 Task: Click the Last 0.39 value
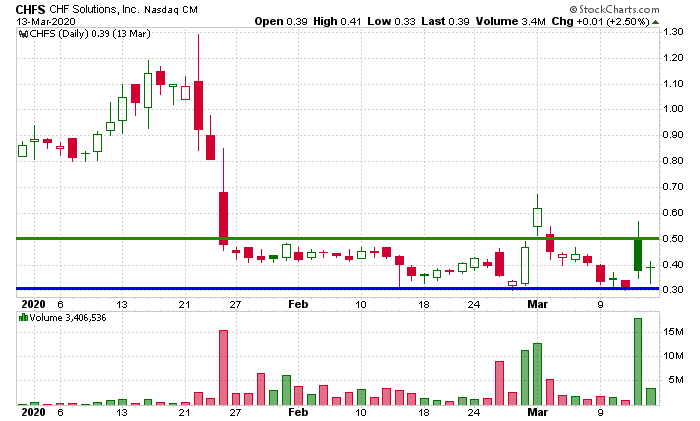tap(445, 21)
